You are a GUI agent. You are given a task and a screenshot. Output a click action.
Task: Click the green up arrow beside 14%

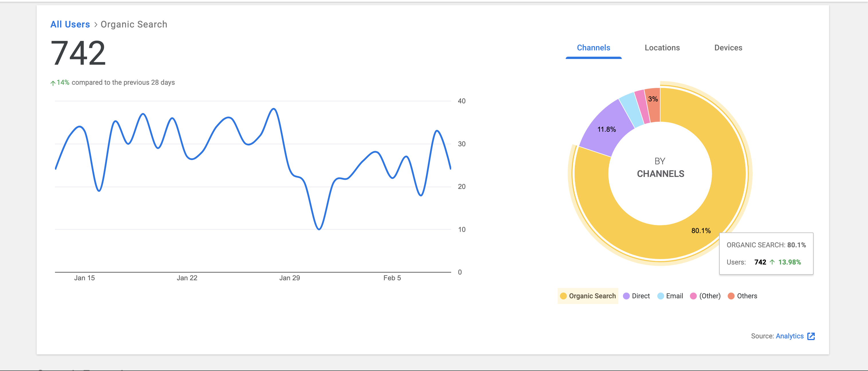pyautogui.click(x=53, y=82)
